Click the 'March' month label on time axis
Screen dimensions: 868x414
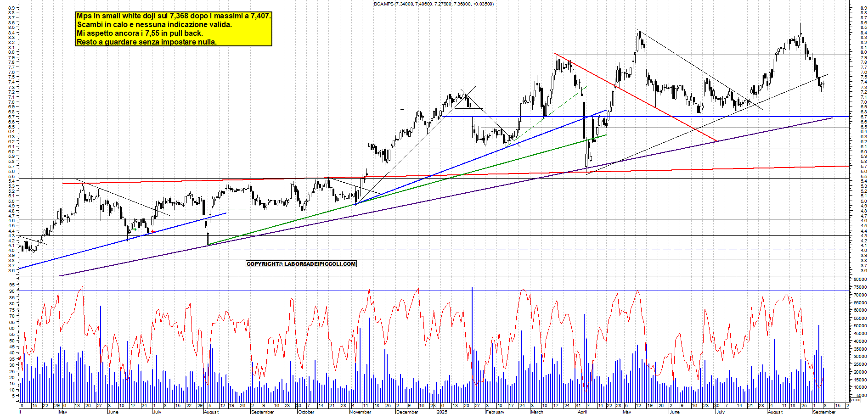coord(536,412)
